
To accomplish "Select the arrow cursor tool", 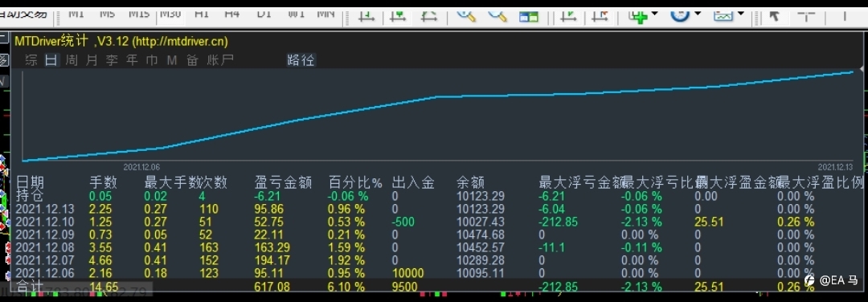I will coord(775,15).
